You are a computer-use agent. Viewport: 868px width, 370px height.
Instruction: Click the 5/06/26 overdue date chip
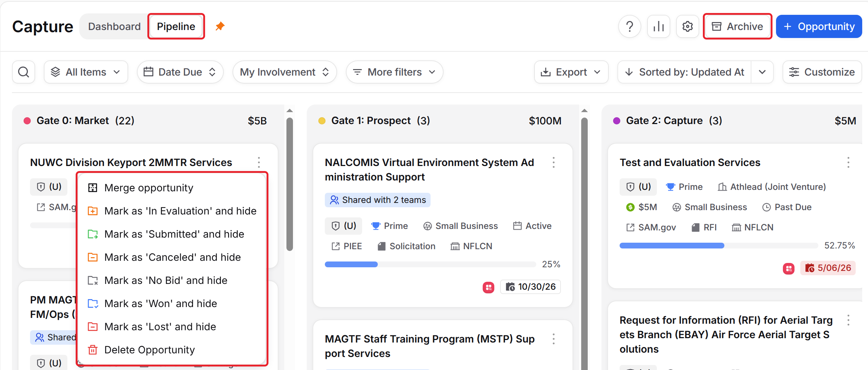point(828,268)
